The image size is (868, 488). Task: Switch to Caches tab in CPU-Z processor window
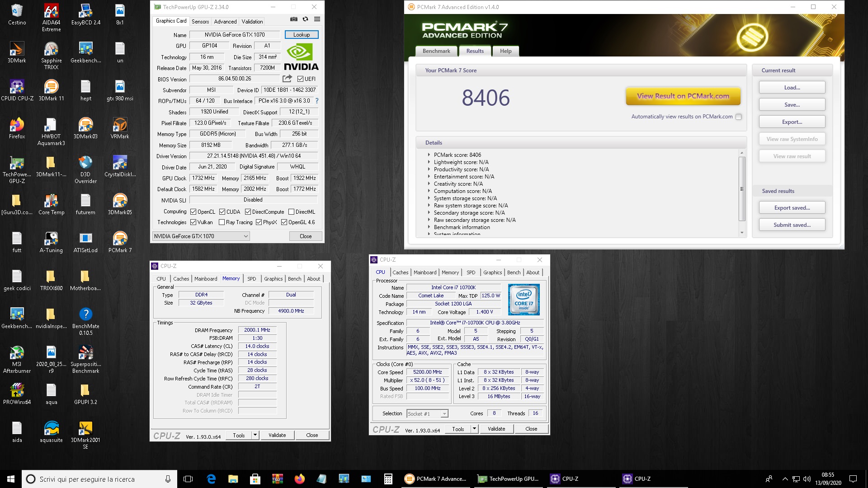(400, 272)
